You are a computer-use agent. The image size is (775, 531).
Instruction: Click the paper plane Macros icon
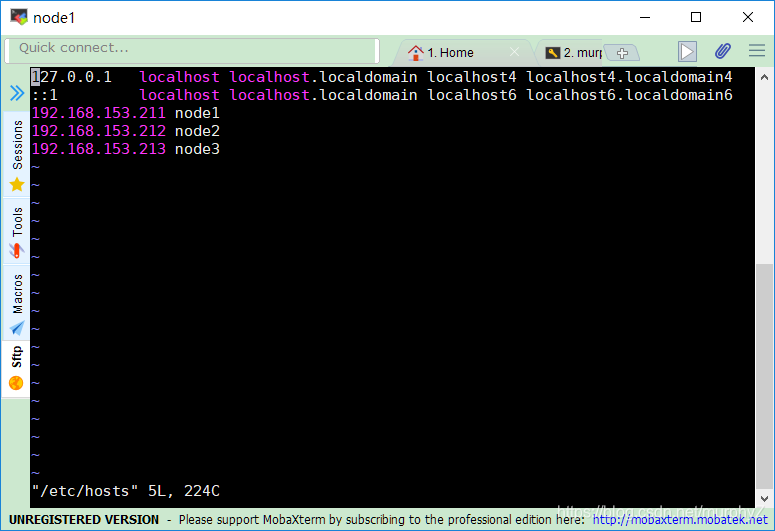point(17,328)
